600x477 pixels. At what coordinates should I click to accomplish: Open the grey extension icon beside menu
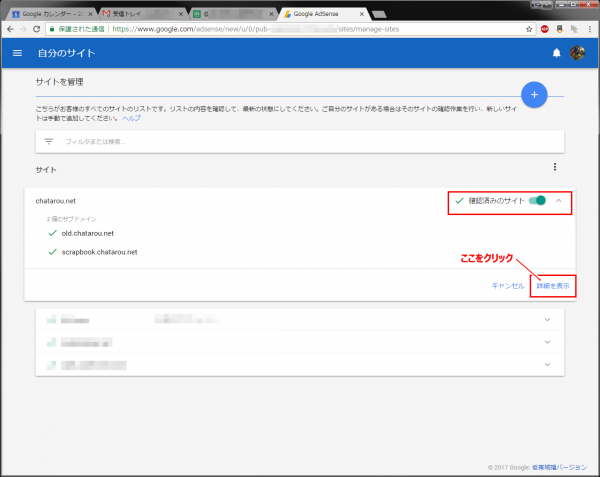pos(574,29)
